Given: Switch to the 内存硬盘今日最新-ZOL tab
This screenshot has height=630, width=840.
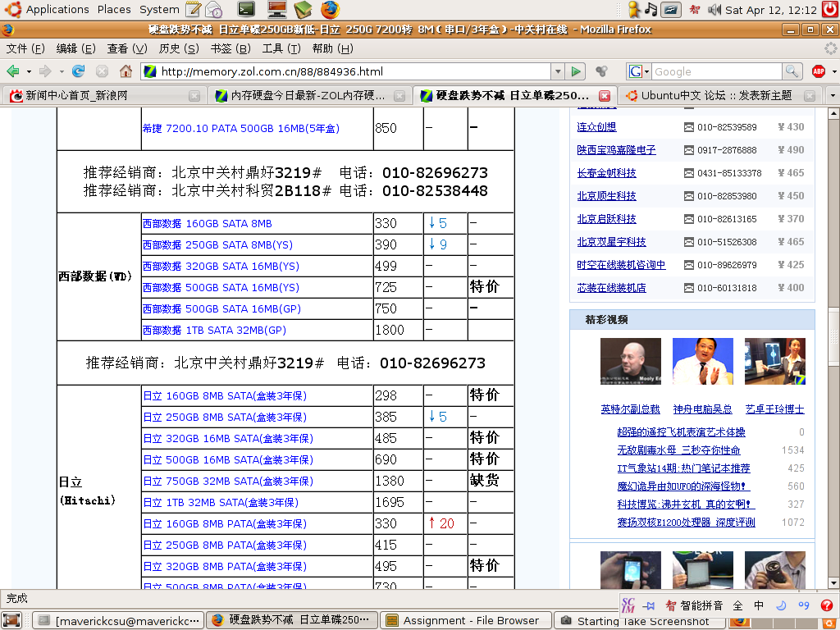Looking at the screenshot, I should (x=309, y=95).
